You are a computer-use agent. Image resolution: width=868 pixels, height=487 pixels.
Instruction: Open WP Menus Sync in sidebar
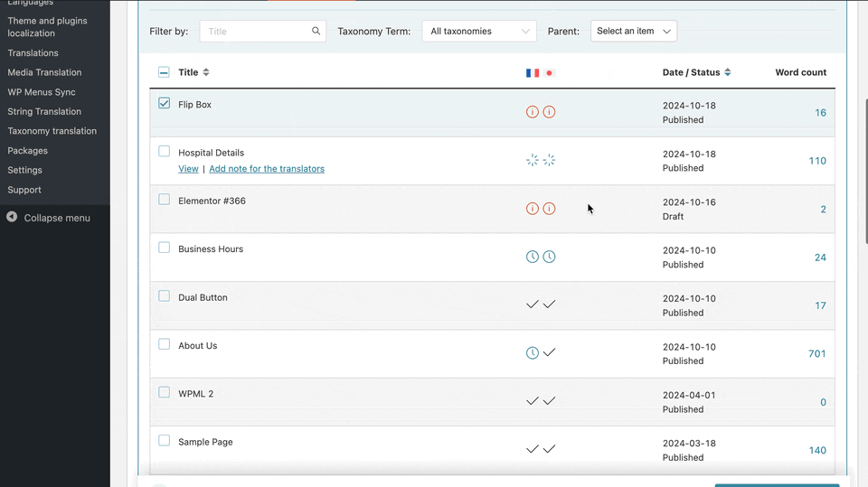[x=42, y=92]
